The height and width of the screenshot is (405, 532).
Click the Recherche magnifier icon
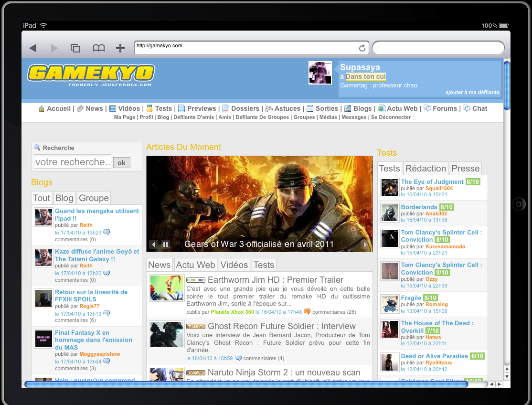[x=37, y=148]
